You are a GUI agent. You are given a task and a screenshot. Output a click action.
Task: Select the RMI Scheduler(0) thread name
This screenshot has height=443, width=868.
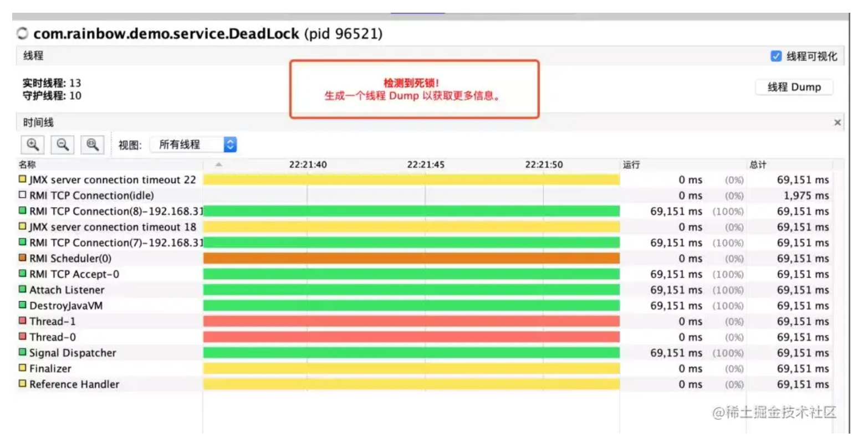pyautogui.click(x=70, y=259)
